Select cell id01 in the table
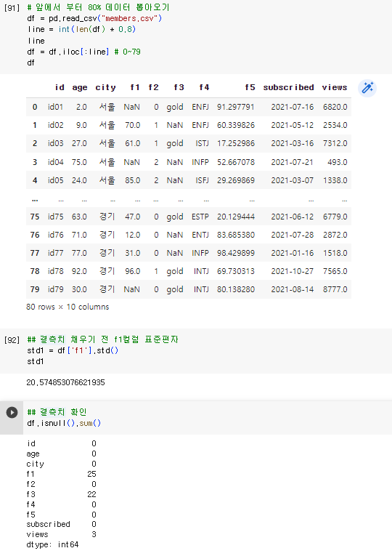Viewport: 392px width, 556px height. pos(56,107)
